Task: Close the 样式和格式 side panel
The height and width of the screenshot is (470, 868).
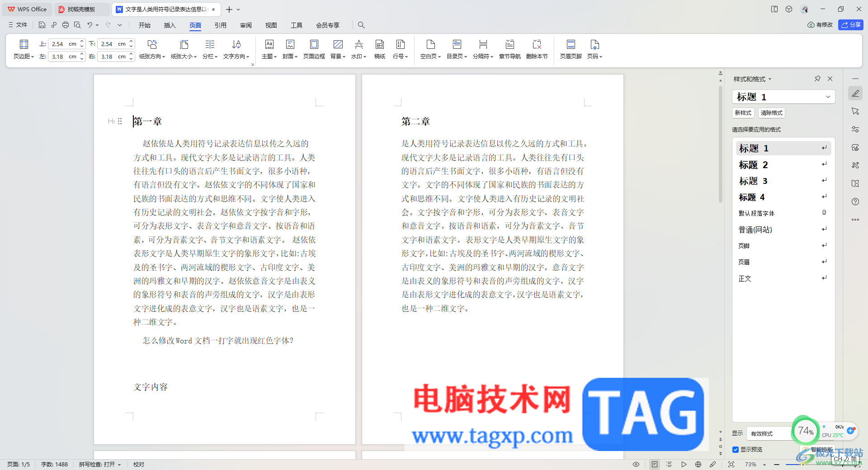Action: tap(830, 79)
